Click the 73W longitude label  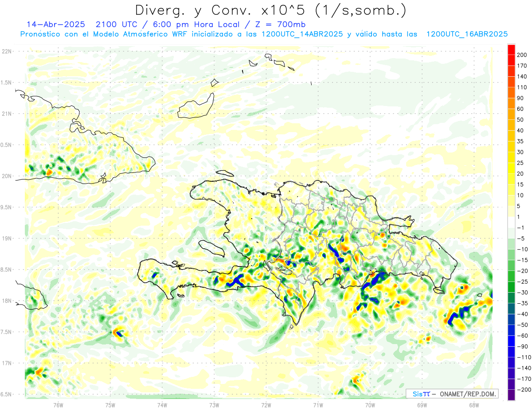pos(214,405)
